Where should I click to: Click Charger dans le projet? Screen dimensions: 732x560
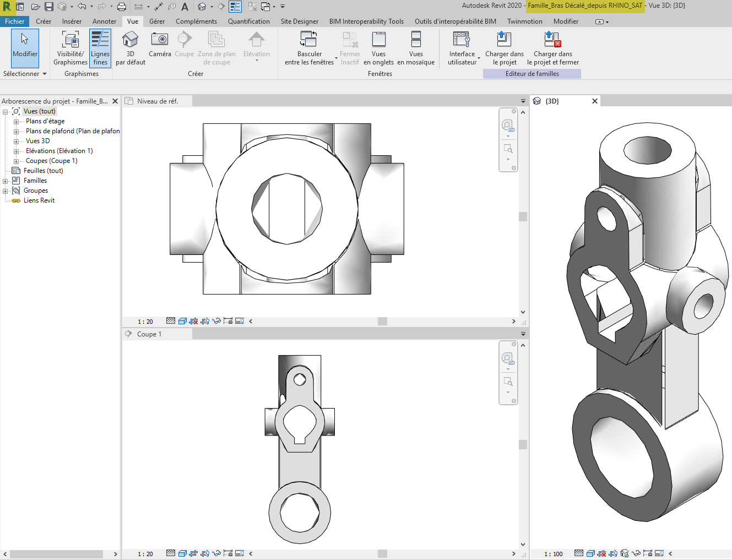click(503, 48)
